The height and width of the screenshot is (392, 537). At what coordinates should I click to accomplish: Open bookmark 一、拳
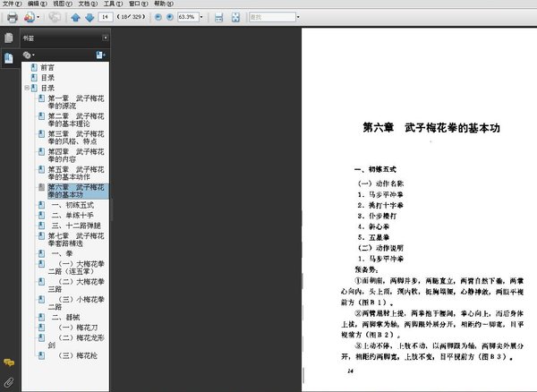[62, 253]
